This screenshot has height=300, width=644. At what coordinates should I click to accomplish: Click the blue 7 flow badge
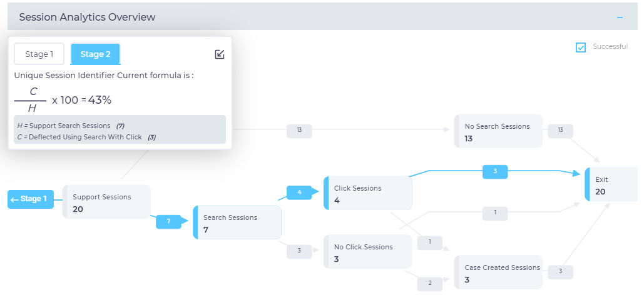tap(169, 222)
